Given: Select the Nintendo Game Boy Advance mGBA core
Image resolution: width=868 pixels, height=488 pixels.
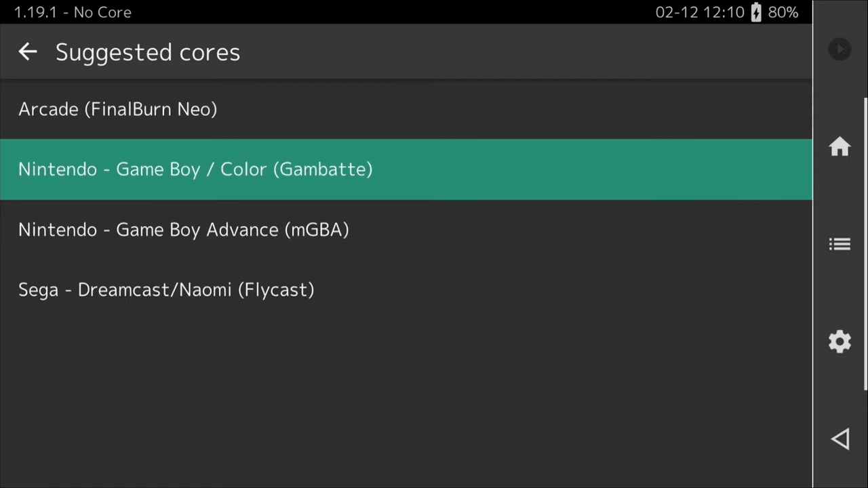Looking at the screenshot, I should coord(184,230).
